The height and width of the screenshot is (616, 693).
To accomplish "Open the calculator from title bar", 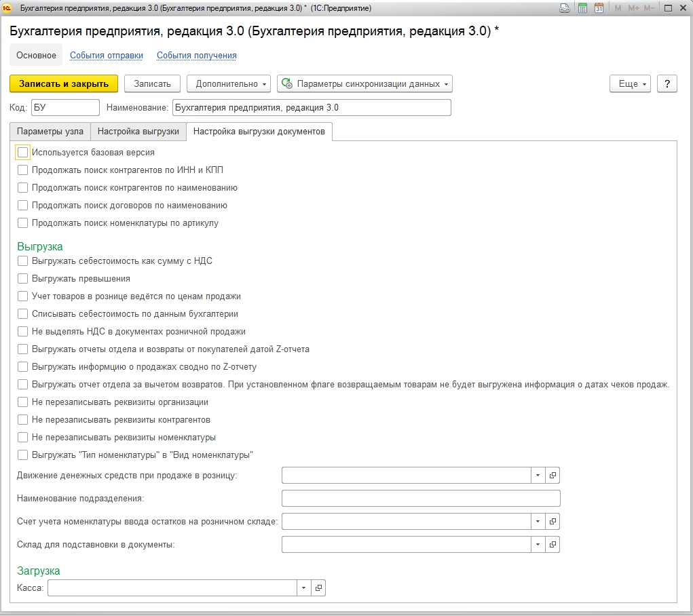I will [582, 8].
